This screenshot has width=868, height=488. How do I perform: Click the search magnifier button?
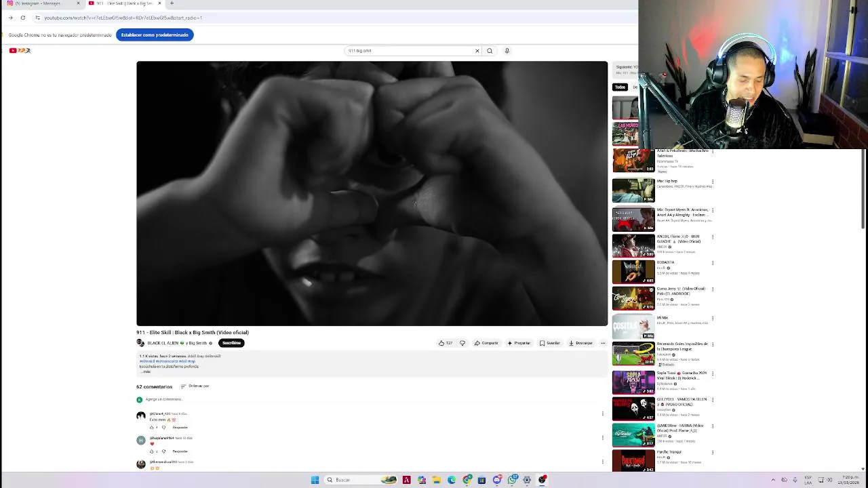point(490,51)
